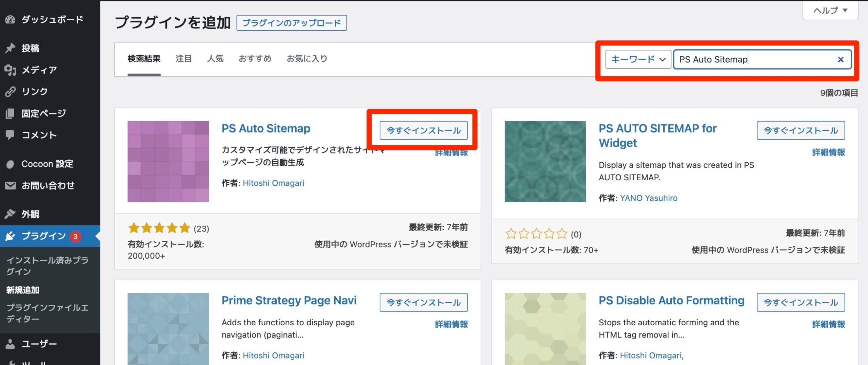Open コメント in the sidebar
The image size is (868, 365).
point(39,135)
